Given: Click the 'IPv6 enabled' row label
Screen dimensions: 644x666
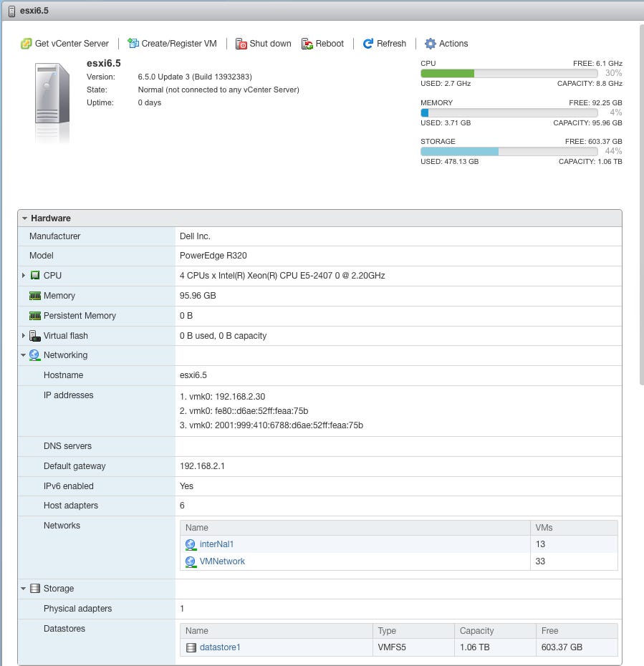Looking at the screenshot, I should [68, 486].
